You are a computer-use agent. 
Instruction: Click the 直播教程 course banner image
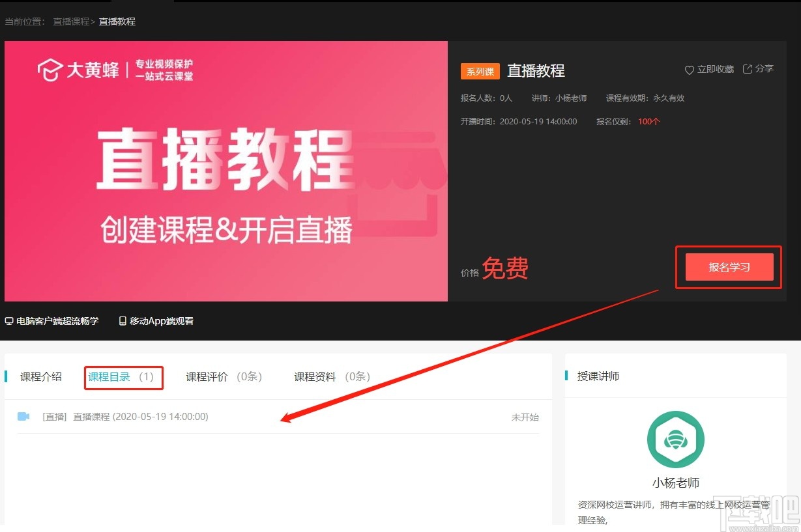226,171
